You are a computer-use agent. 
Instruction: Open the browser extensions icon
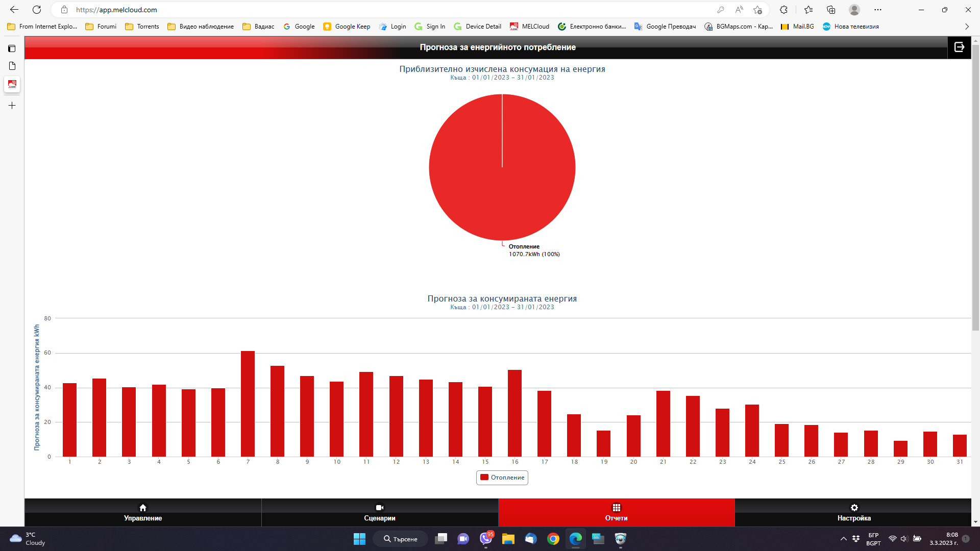pyautogui.click(x=783, y=10)
